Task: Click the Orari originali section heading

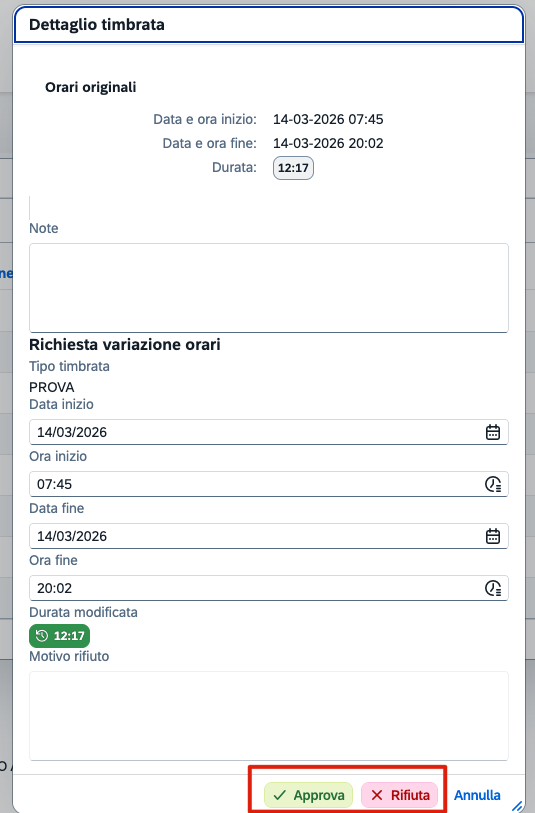Action: [x=91, y=87]
